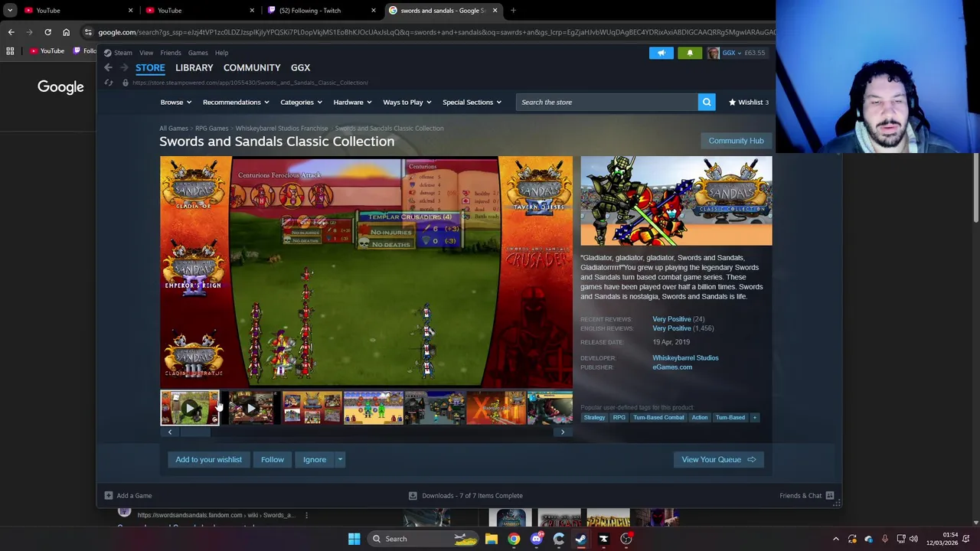Screen dimensions: 980x551
Task: Click the Chrome home button
Action: click(66, 32)
